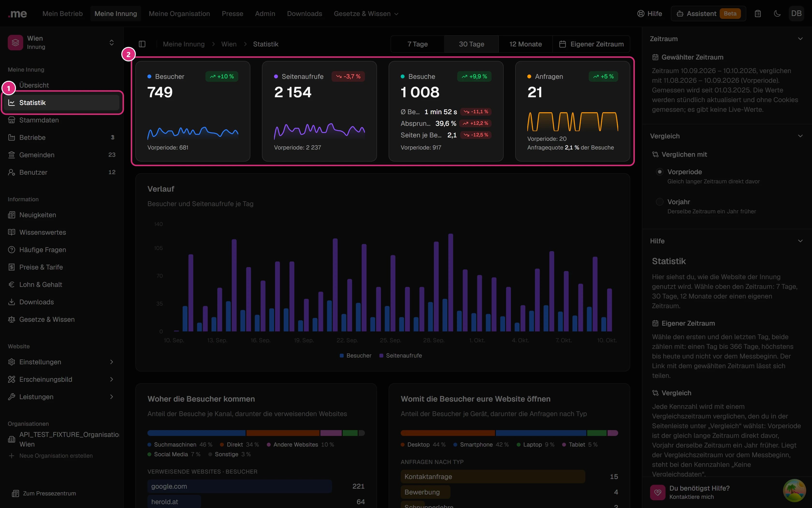Toggle Besucher series in chart legend
The width and height of the screenshot is (812, 508).
355,355
